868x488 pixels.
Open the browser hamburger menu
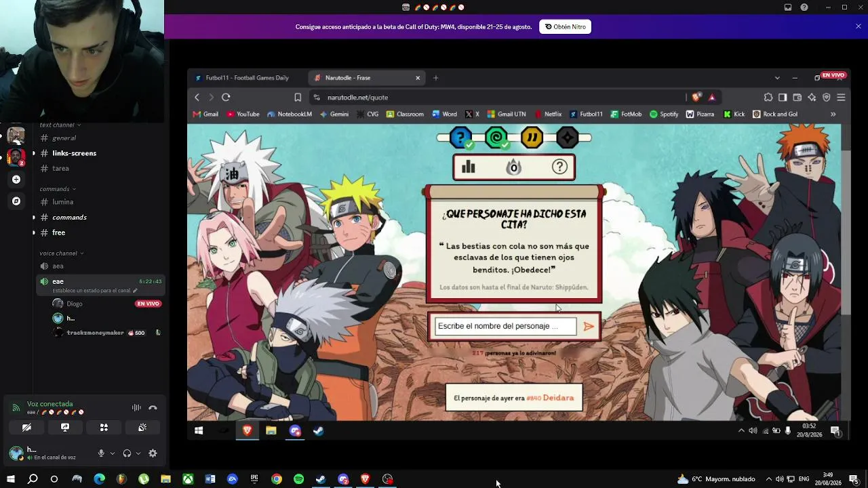point(841,98)
